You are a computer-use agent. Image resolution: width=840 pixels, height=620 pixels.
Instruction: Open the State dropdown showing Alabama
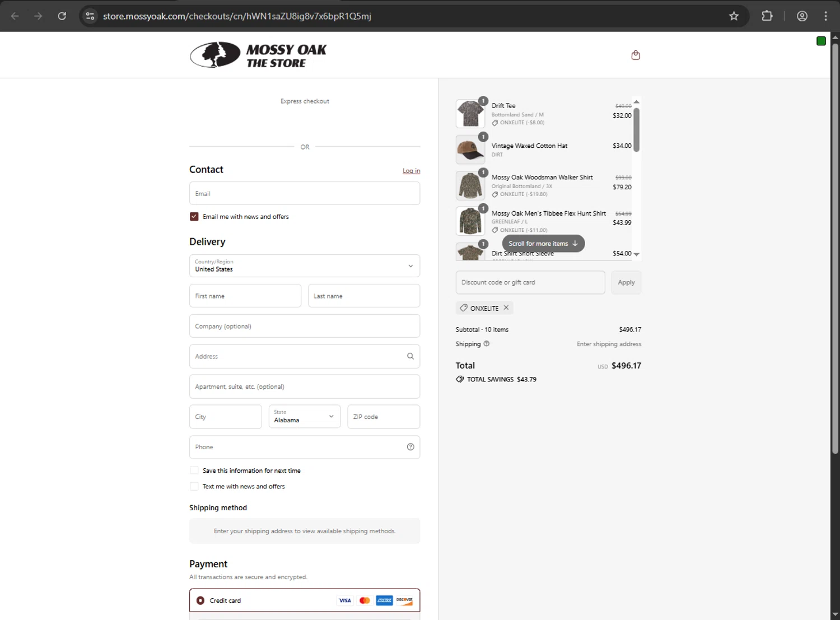305,417
